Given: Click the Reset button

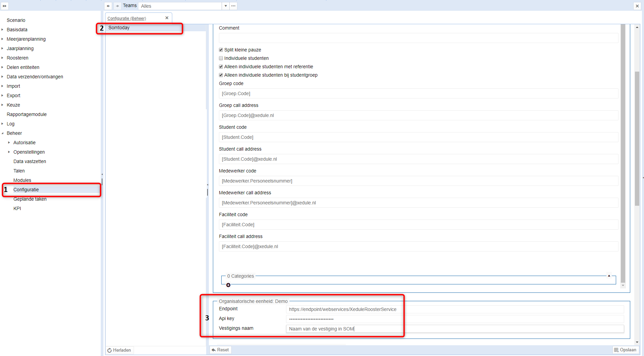Looking at the screenshot, I should click(x=220, y=350).
